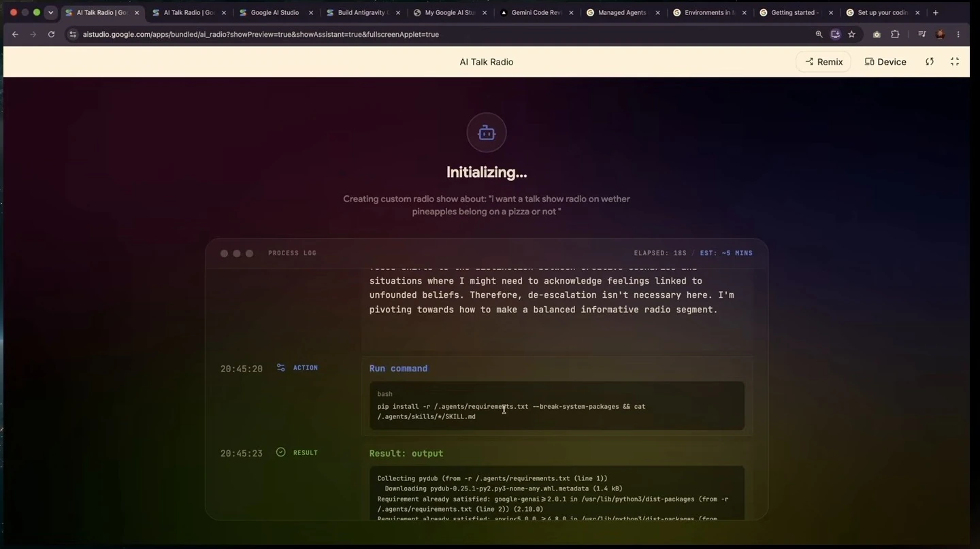Viewport: 980px width, 549px height.
Task: Close the Google AI Studio tab
Action: click(x=311, y=12)
